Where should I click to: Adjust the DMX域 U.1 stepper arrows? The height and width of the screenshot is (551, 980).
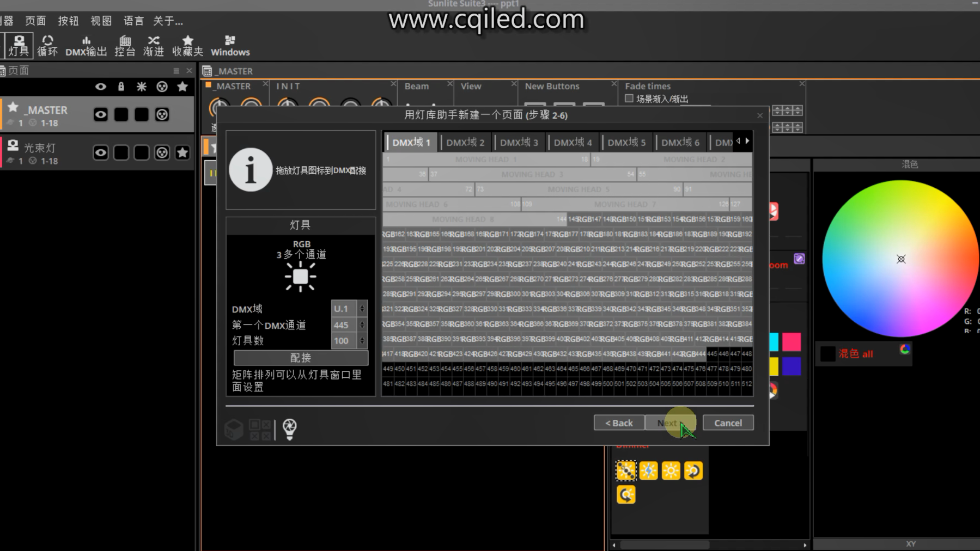[x=362, y=309]
